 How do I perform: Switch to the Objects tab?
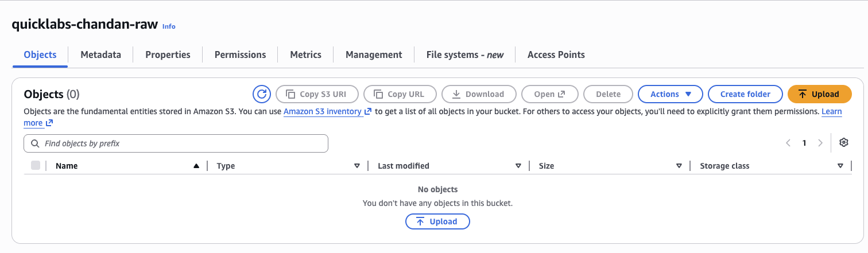tap(40, 55)
